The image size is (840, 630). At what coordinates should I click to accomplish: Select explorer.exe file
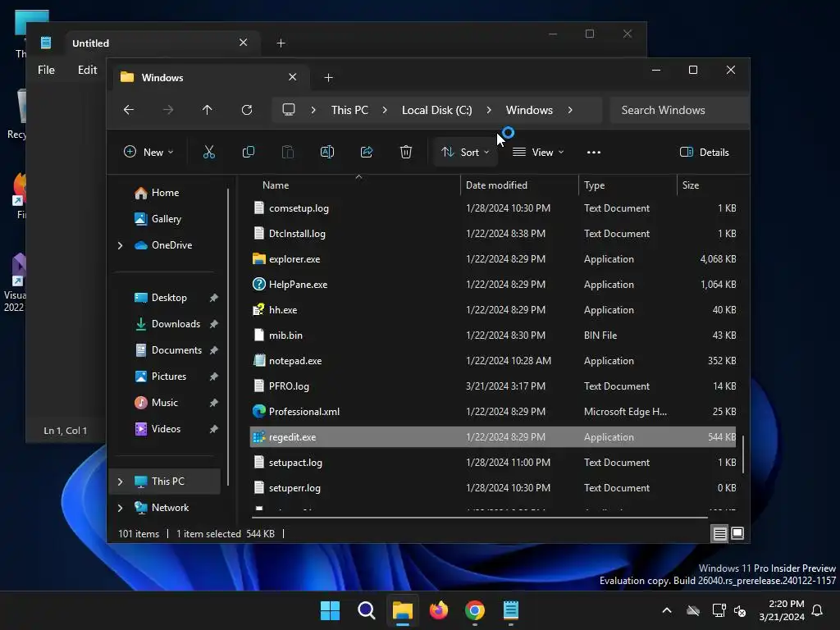tap(493, 259)
